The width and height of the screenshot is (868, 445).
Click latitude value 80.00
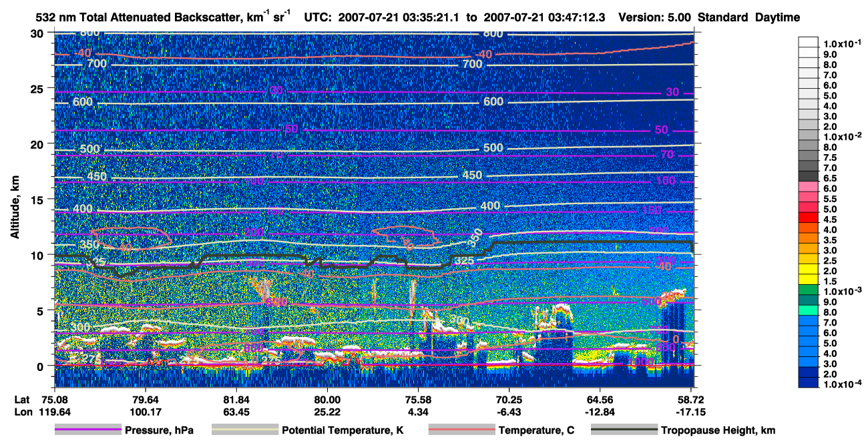pyautogui.click(x=327, y=400)
